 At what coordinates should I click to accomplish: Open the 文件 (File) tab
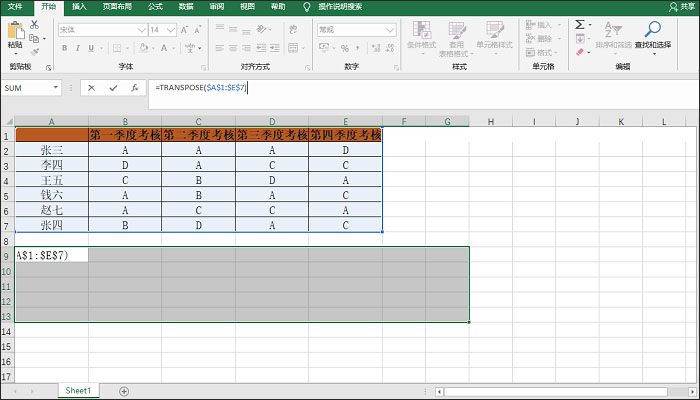pos(15,7)
